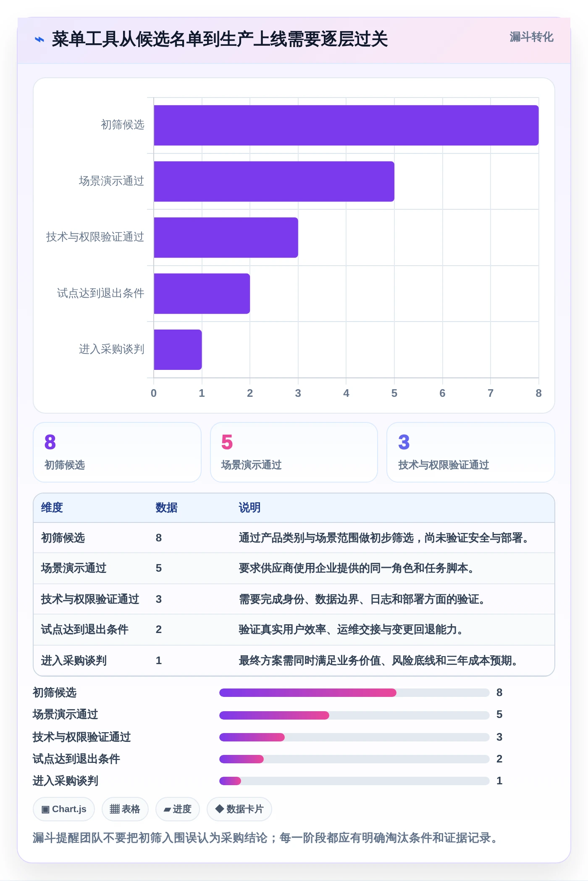Click the x-axis tick label 4
The width and height of the screenshot is (588, 881).
[x=346, y=393]
